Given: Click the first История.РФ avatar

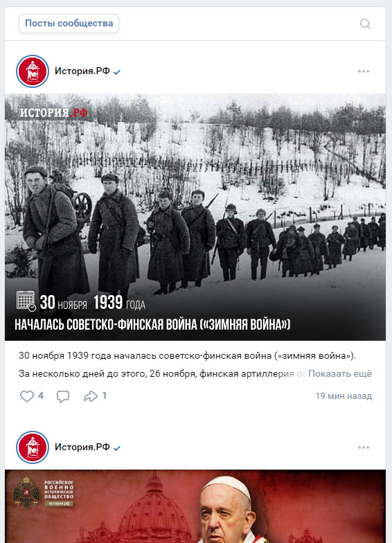Looking at the screenshot, I should coord(33,71).
